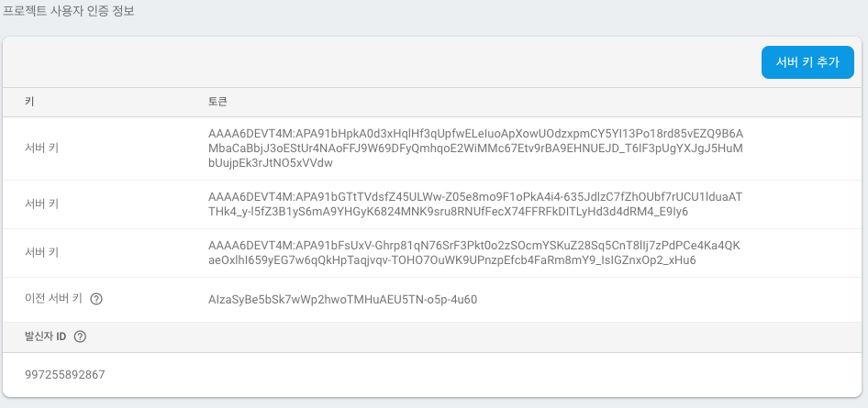Select the second server key token starting APA91bGTtTVdsfZ45
This screenshot has width=868, height=408.
pyautogui.click(x=475, y=204)
